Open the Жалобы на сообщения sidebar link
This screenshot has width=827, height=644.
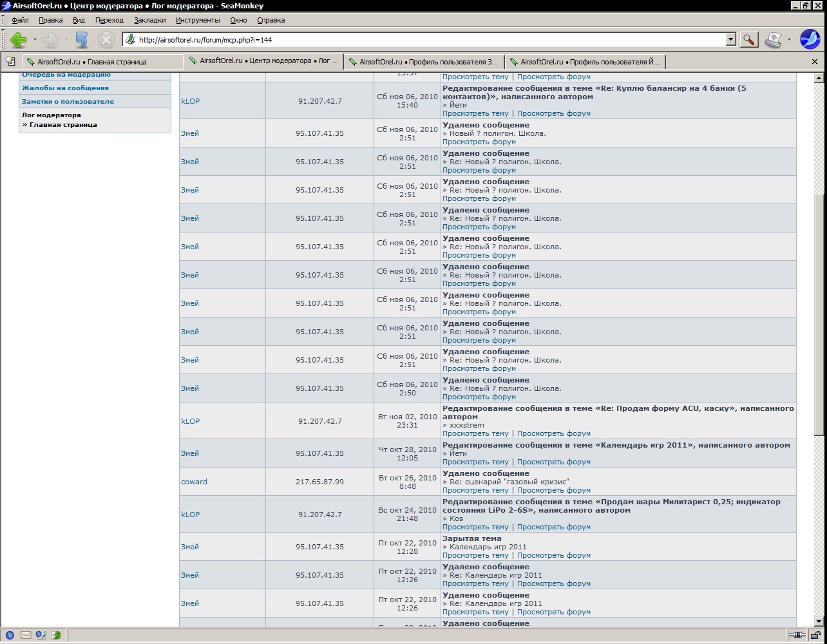[65, 88]
